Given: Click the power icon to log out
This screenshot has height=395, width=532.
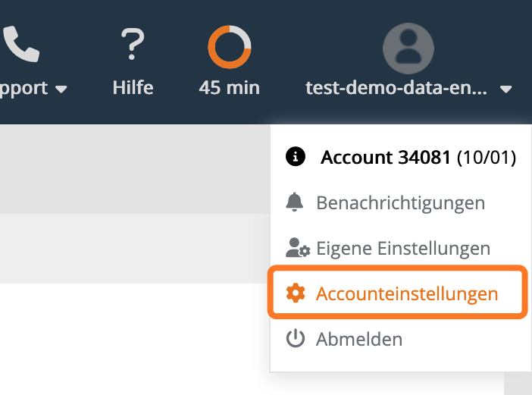Looking at the screenshot, I should [x=295, y=339].
